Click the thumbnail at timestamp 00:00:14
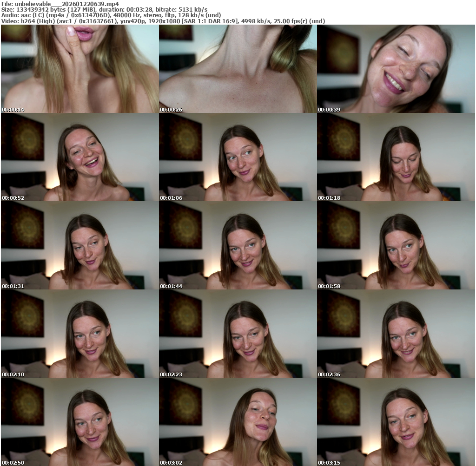Screen dimensions: 476x466 pyautogui.click(x=79, y=69)
